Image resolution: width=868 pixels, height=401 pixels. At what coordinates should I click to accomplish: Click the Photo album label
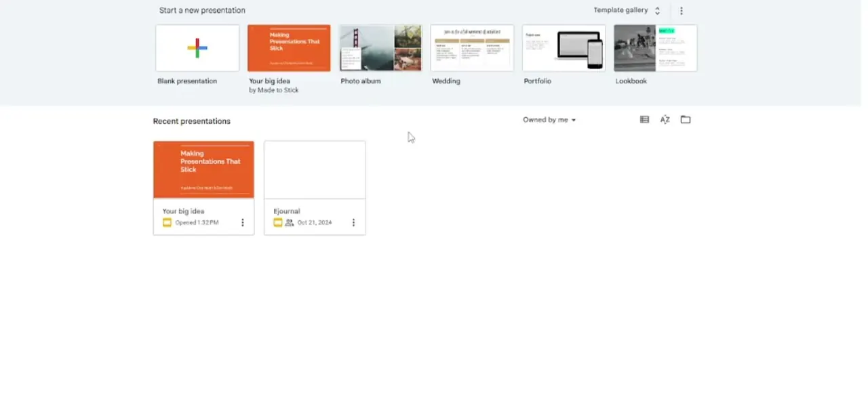pos(361,81)
